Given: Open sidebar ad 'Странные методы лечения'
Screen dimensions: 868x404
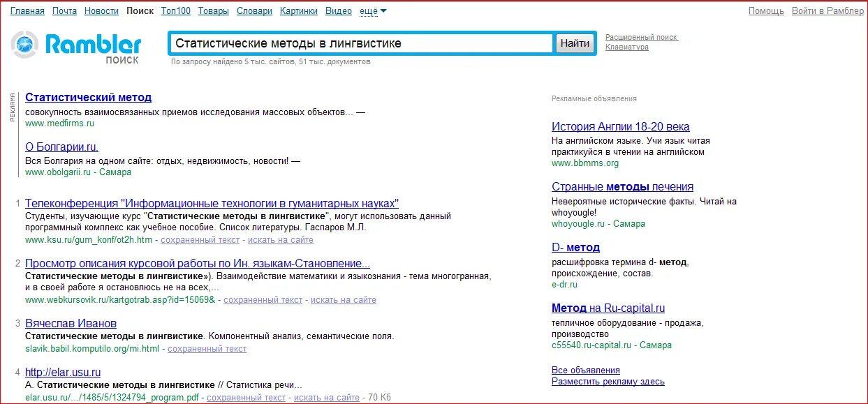Looking at the screenshot, I should click(623, 186).
